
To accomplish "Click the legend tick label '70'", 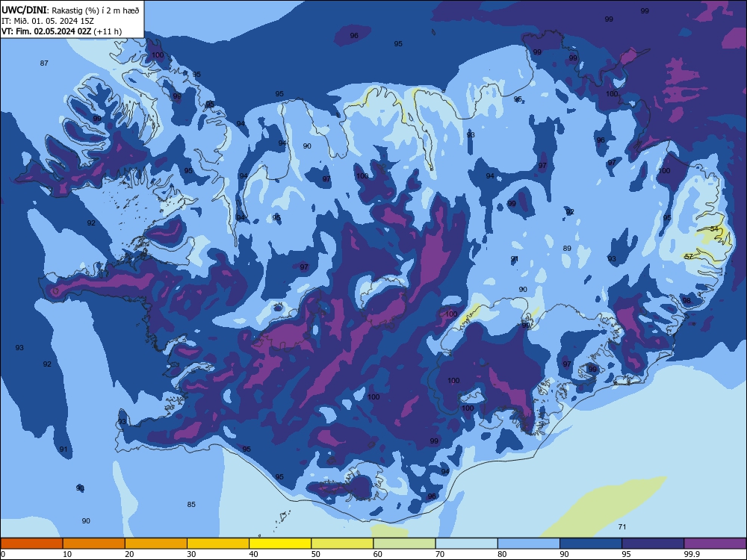I will (440, 554).
